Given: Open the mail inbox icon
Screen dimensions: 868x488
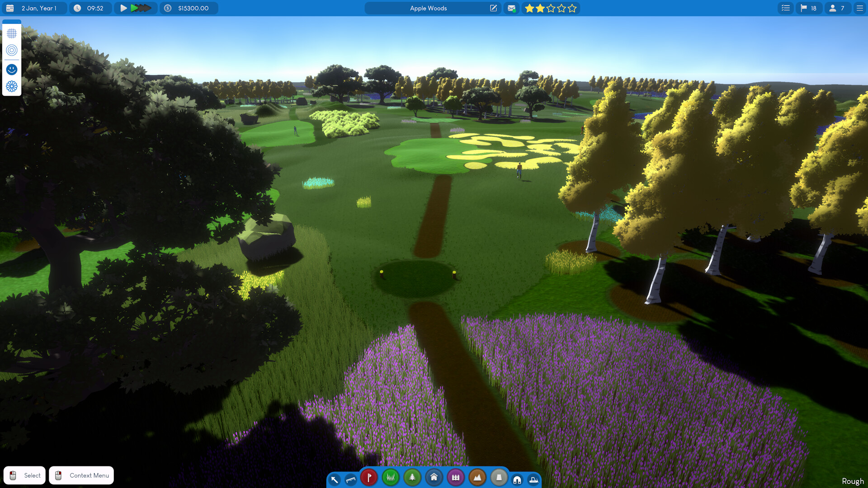Looking at the screenshot, I should 511,8.
